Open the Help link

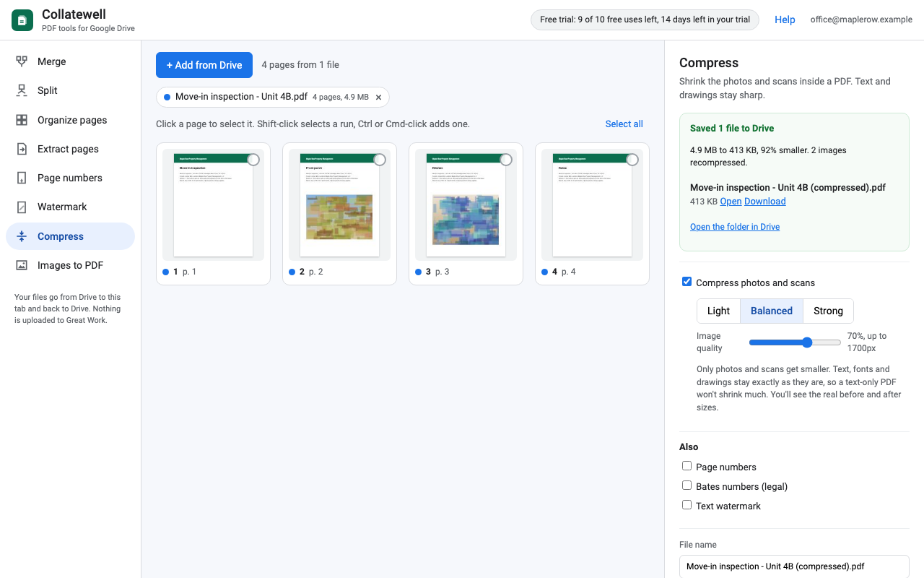(x=785, y=20)
